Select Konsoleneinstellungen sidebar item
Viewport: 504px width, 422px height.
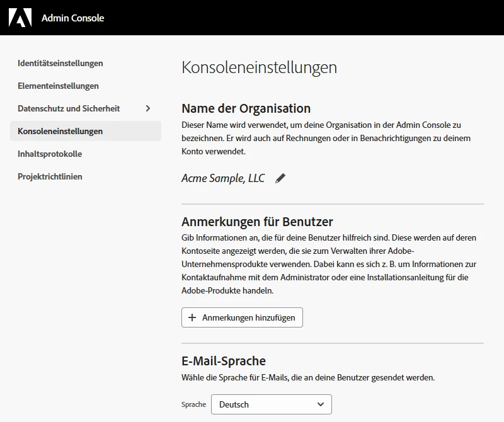point(86,131)
